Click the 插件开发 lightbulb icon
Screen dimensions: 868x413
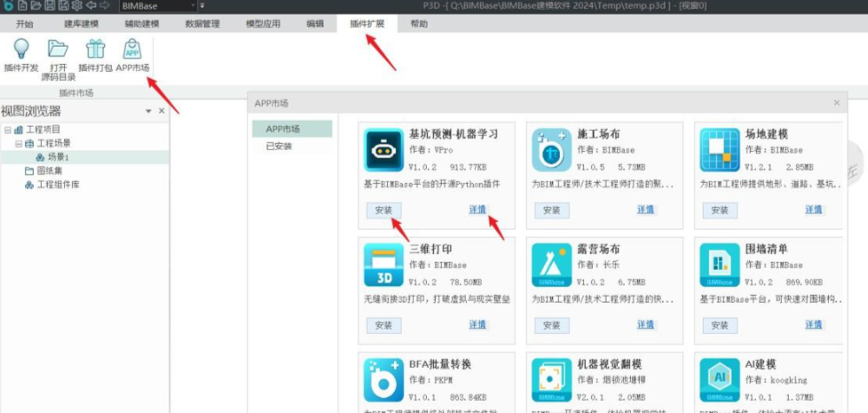coord(21,49)
